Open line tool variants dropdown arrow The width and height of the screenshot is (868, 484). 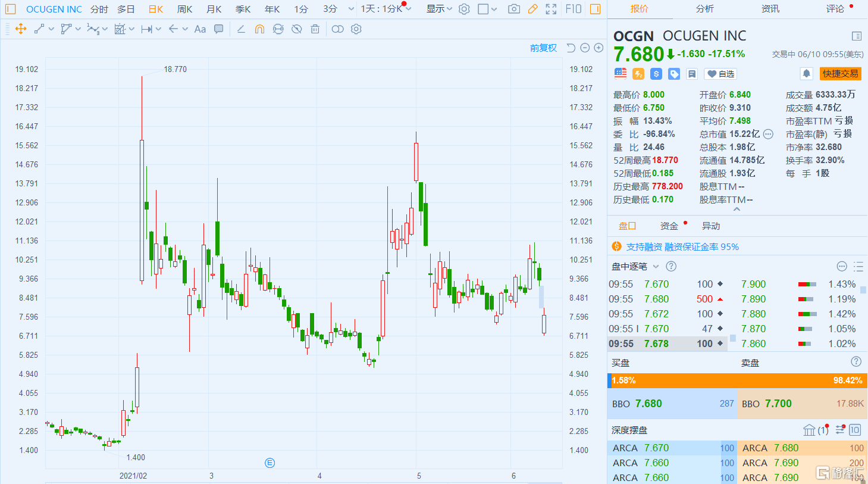click(x=51, y=29)
